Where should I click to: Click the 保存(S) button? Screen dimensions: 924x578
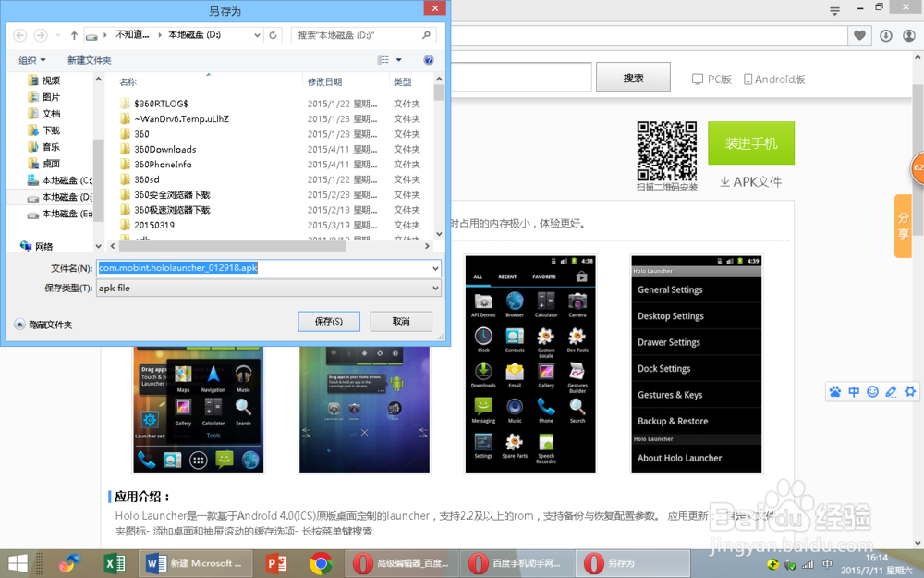pyautogui.click(x=329, y=322)
